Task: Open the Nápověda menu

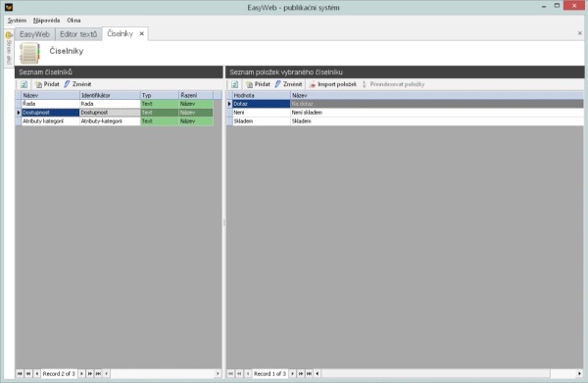Action: (46, 21)
